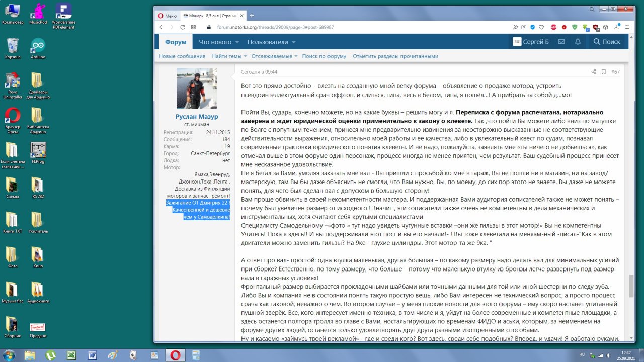Add page to bookmarks with heart icon
The height and width of the screenshot is (362, 644).
(541, 27)
